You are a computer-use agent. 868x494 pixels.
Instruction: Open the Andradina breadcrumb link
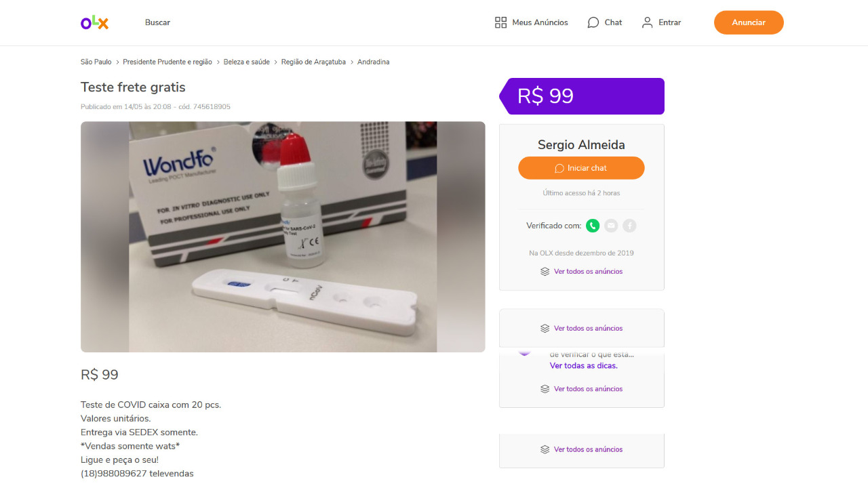[373, 62]
